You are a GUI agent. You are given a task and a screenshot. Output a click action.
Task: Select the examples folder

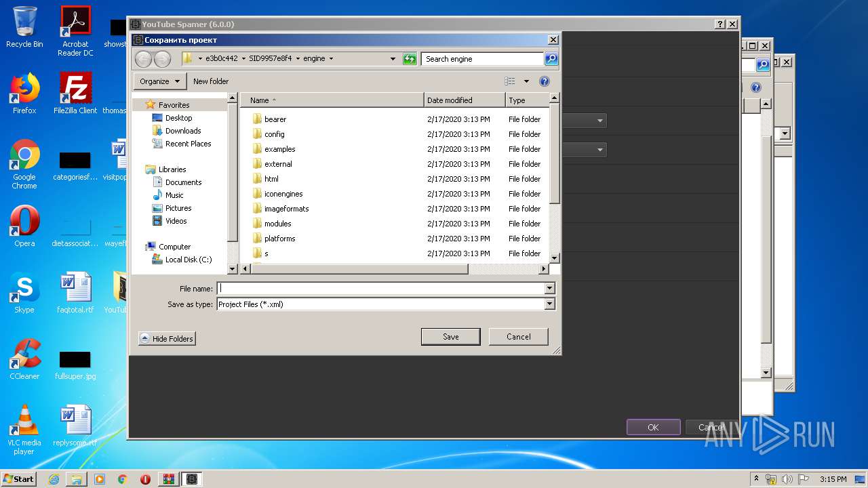[279, 149]
